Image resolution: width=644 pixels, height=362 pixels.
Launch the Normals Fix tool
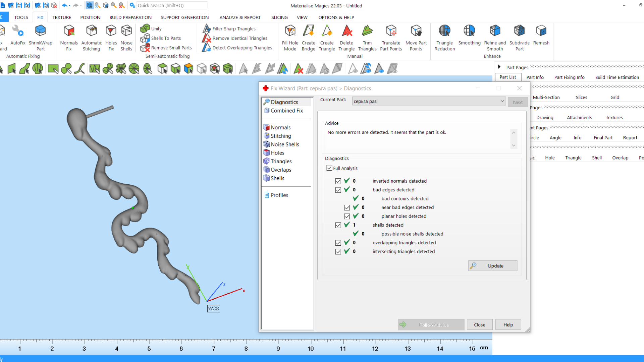(69, 38)
